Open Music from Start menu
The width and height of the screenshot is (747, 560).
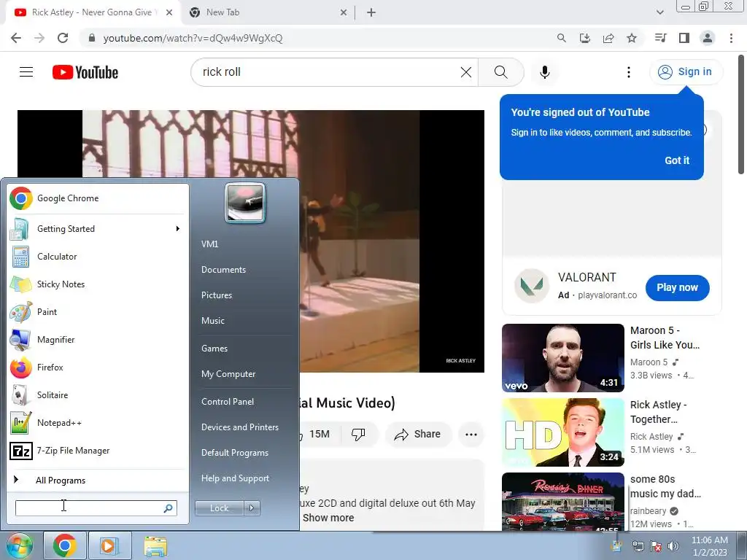[212, 321]
